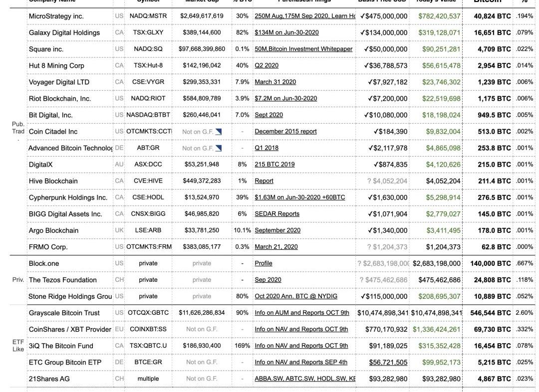Open Block.one 'Profile' link
Image resolution: width=539 pixels, height=392 pixels.
[264, 263]
